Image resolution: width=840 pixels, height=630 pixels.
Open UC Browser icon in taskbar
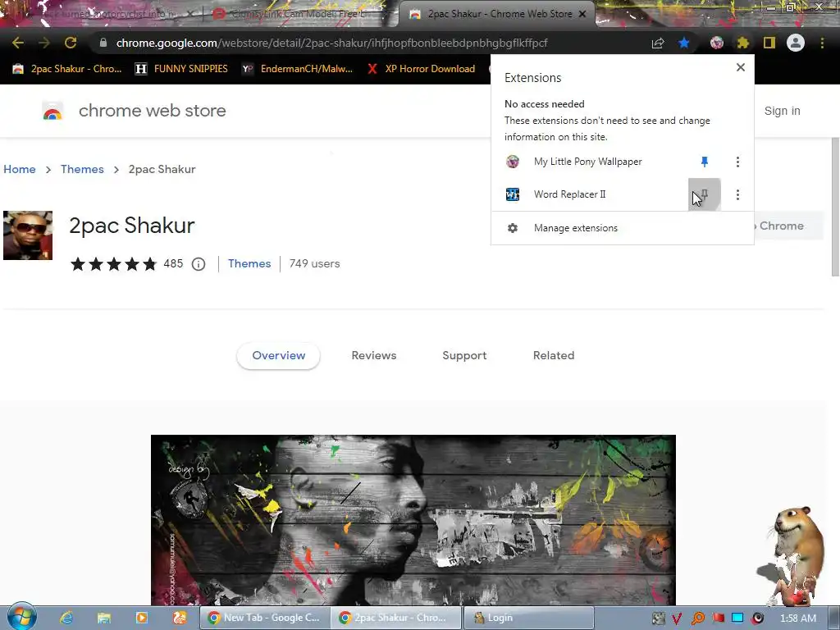point(180,618)
